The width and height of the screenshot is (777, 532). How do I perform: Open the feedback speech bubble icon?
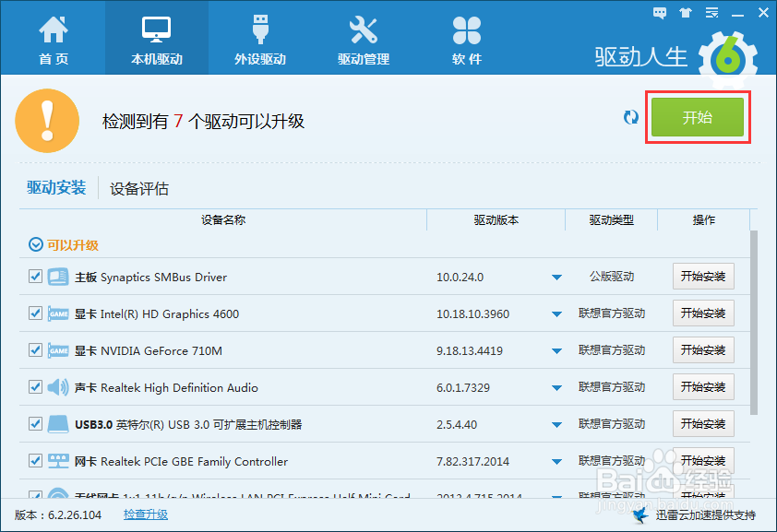pos(659,12)
